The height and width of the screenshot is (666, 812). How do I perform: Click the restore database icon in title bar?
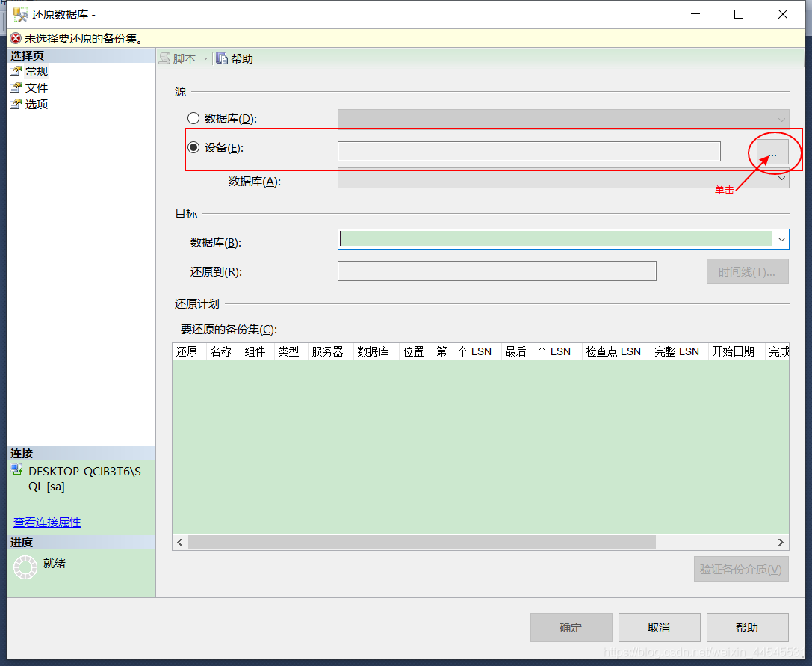tap(20, 13)
